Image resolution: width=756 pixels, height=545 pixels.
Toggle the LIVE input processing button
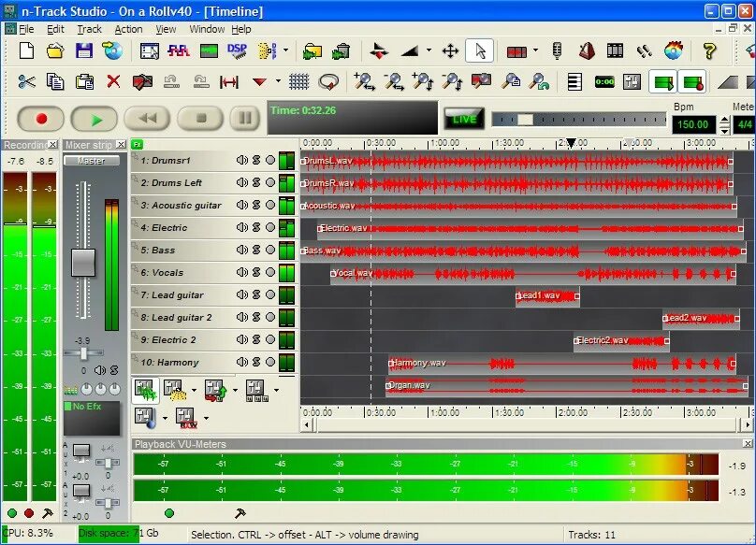click(464, 119)
